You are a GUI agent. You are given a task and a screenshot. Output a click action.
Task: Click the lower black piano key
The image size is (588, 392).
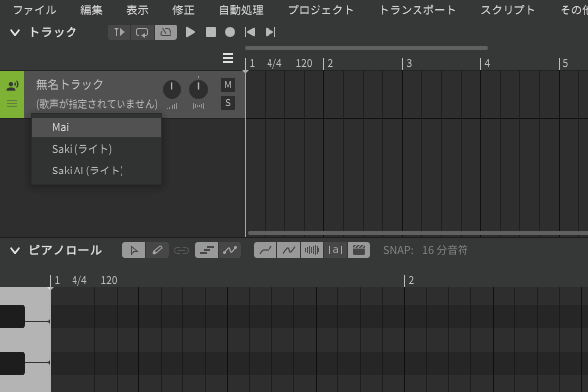click(x=13, y=364)
